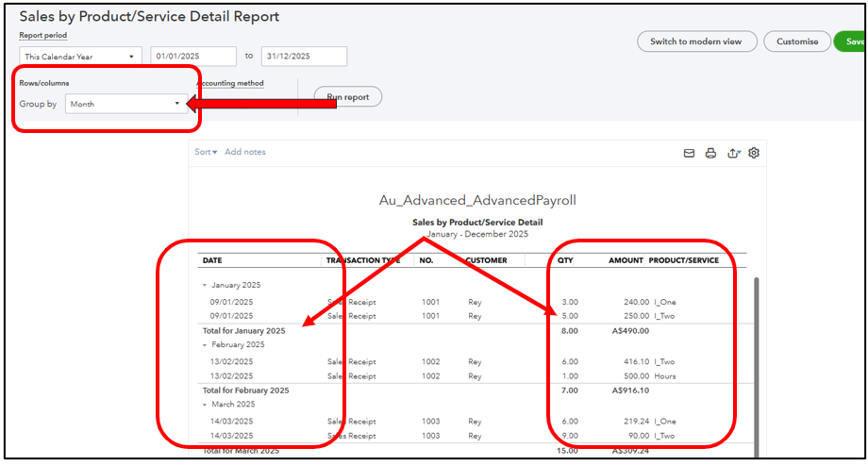The width and height of the screenshot is (868, 465).
Task: Click Switch to modern view button
Action: 696,42
